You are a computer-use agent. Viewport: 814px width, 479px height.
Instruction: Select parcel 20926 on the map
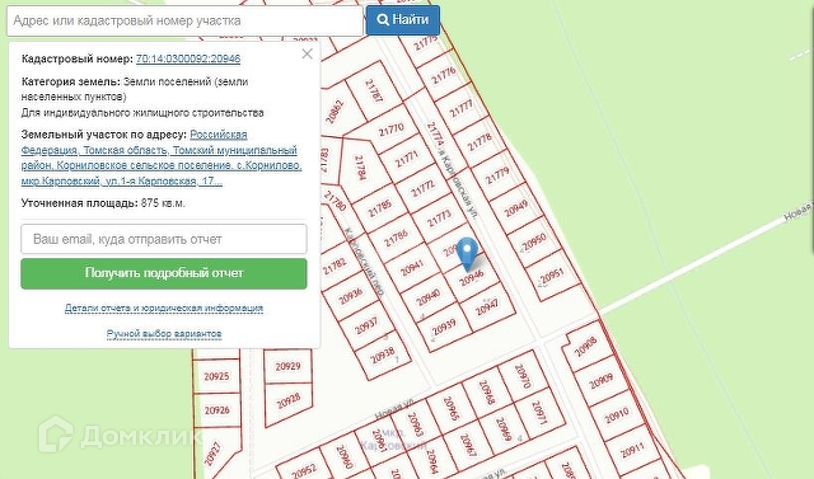[216, 410]
